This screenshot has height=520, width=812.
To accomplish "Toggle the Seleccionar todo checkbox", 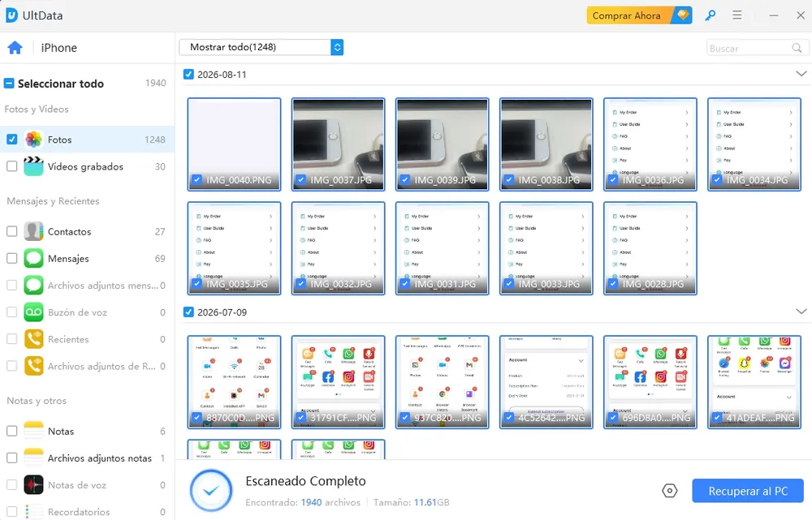I will coord(9,84).
